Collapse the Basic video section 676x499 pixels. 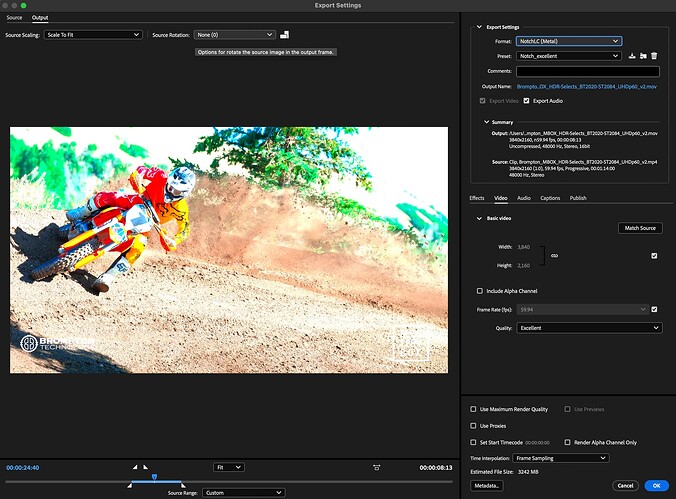[479, 218]
